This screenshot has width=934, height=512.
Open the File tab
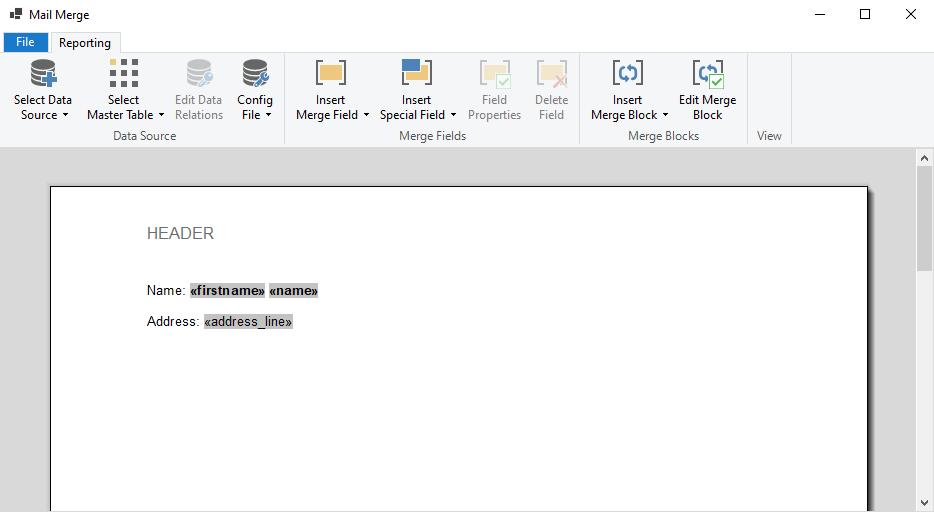26,42
